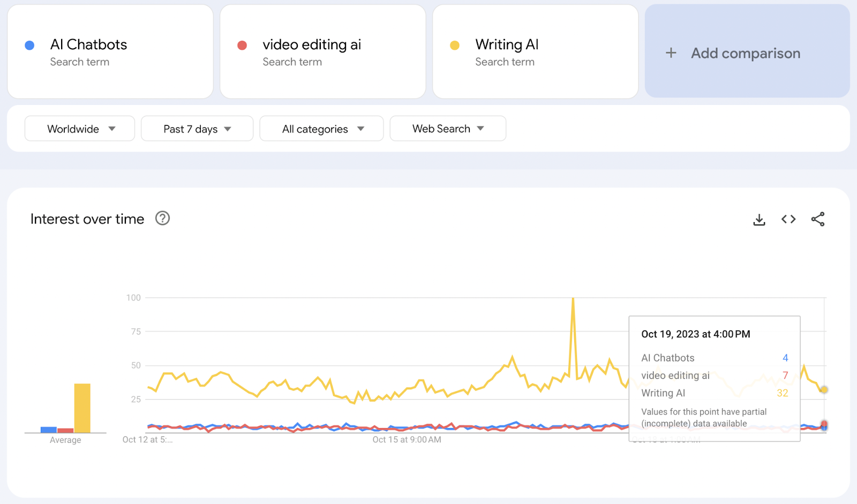The width and height of the screenshot is (857, 504).
Task: Expand the Past 7 days time range
Action: (197, 129)
